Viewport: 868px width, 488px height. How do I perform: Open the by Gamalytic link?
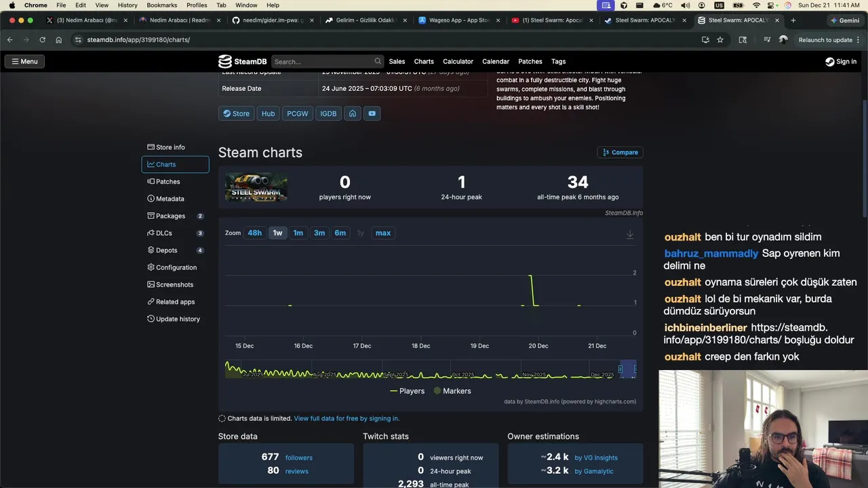tap(594, 471)
